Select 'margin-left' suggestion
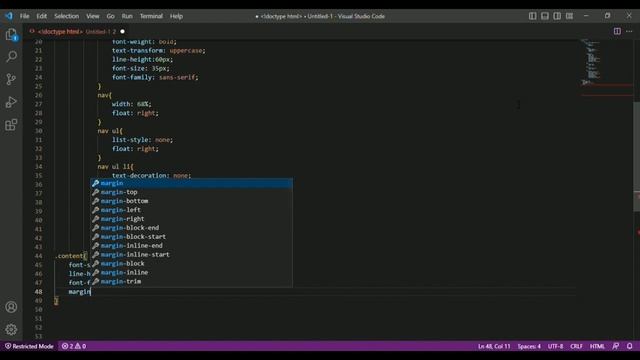Screen dimensions: 640x360 pos(191,210)
